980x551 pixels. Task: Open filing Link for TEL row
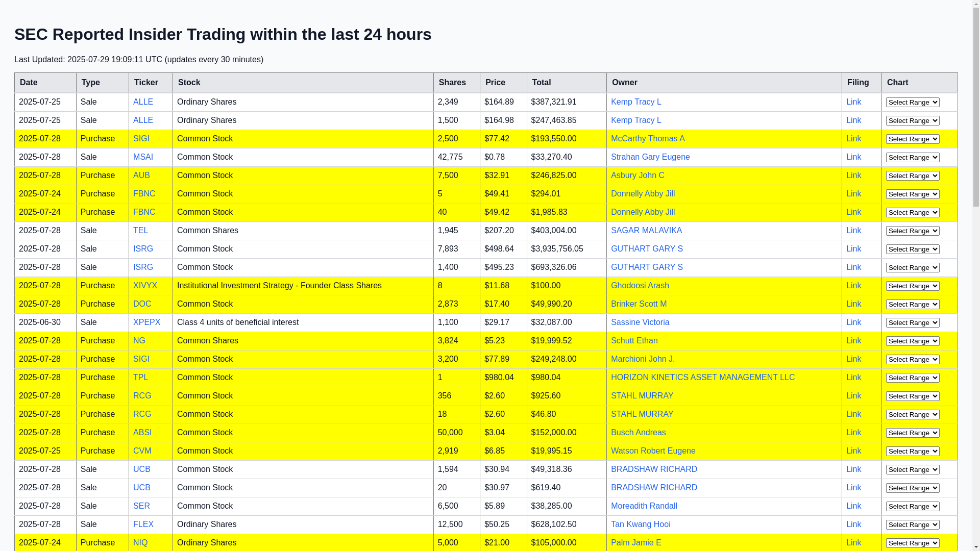pyautogui.click(x=853, y=231)
